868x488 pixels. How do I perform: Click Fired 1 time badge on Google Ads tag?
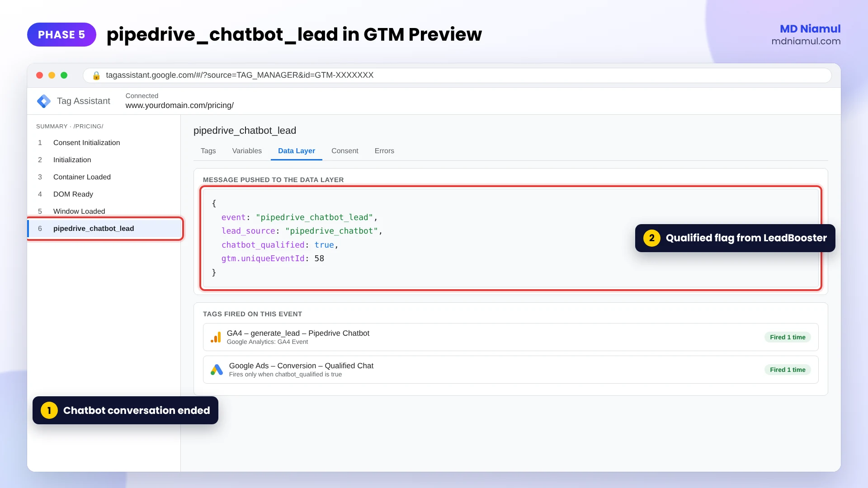click(788, 370)
